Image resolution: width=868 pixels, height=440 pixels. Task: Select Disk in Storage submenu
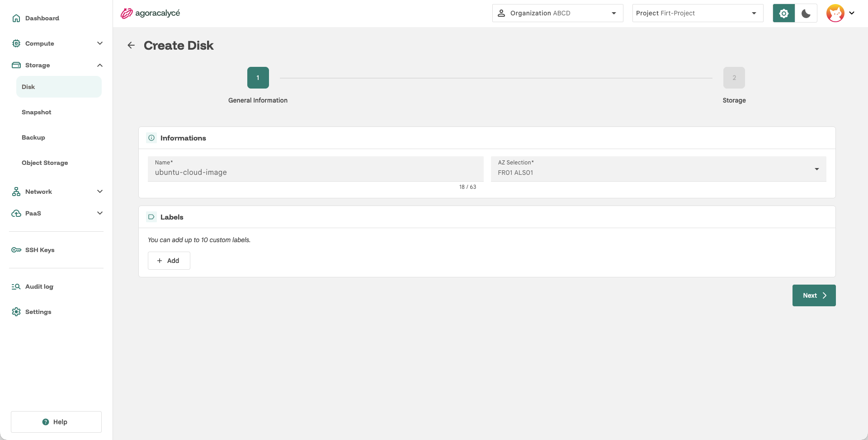[x=59, y=87]
